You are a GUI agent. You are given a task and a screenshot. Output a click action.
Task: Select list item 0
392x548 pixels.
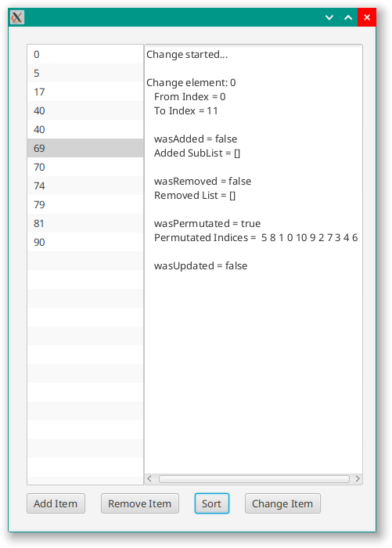coord(85,54)
